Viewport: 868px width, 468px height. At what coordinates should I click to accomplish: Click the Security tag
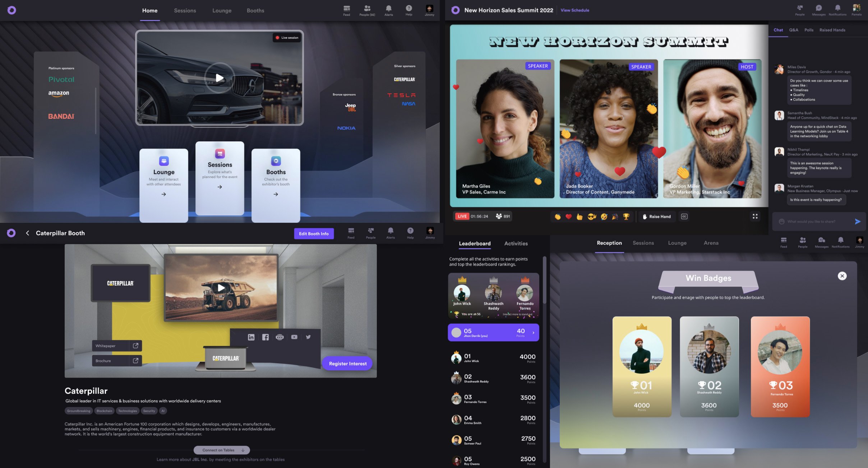pyautogui.click(x=149, y=411)
